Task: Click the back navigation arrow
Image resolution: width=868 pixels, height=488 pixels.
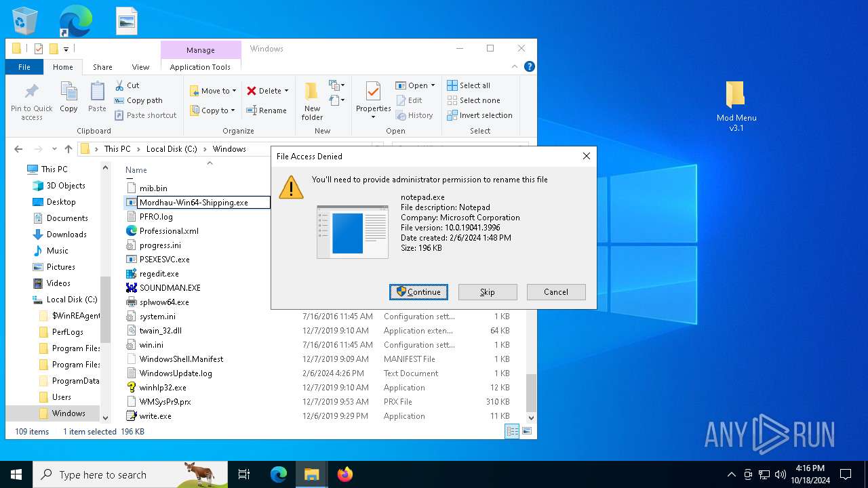Action: coord(18,149)
